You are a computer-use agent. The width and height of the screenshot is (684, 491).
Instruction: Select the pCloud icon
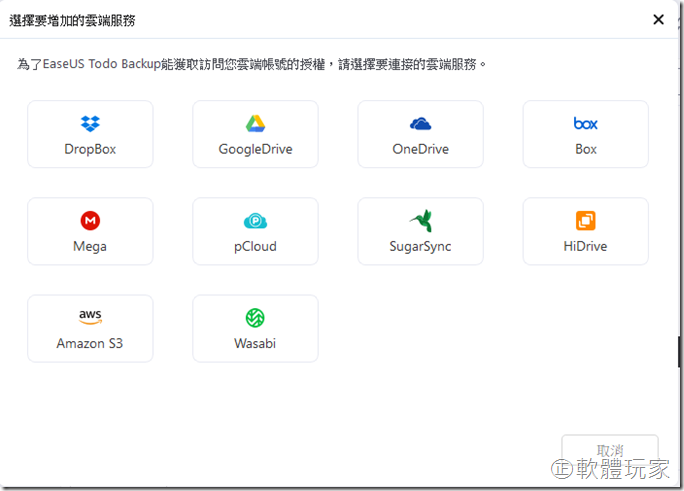(x=255, y=221)
